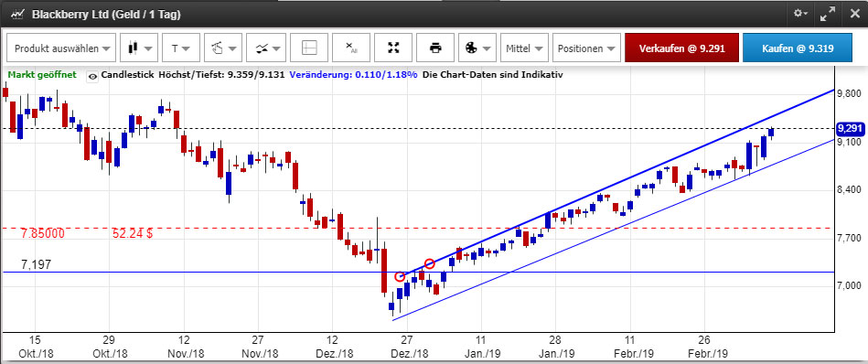Click the 9,291 current price label

851,129
